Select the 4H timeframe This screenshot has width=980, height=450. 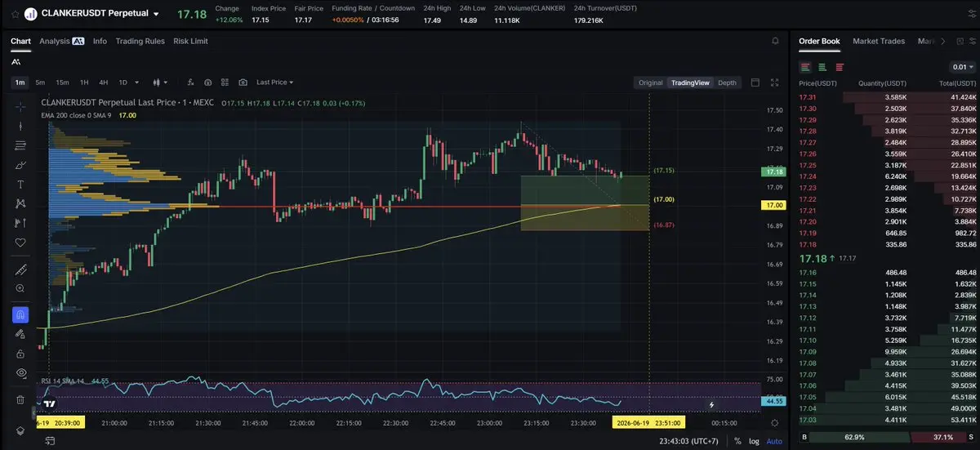point(104,82)
